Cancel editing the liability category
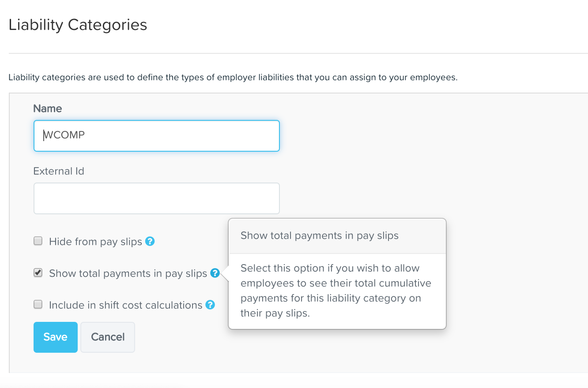Image resolution: width=588 pixels, height=388 pixels. point(108,337)
